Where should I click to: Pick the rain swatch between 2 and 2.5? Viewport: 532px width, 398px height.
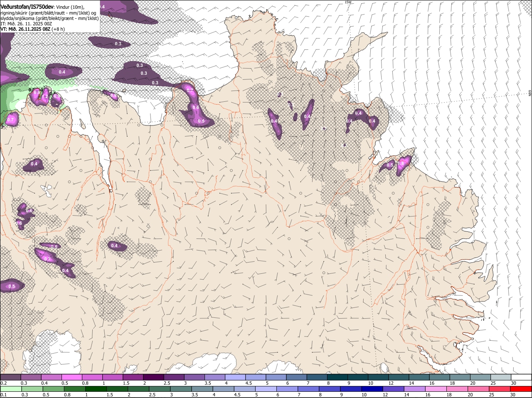click(138, 389)
